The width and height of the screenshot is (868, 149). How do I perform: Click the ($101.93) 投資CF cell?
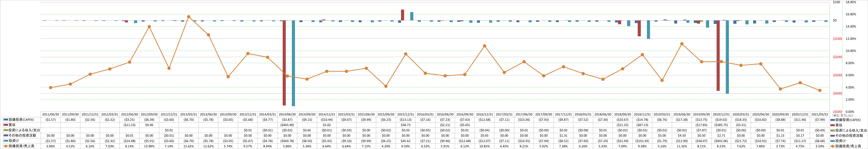pyautogui.click(x=642, y=141)
